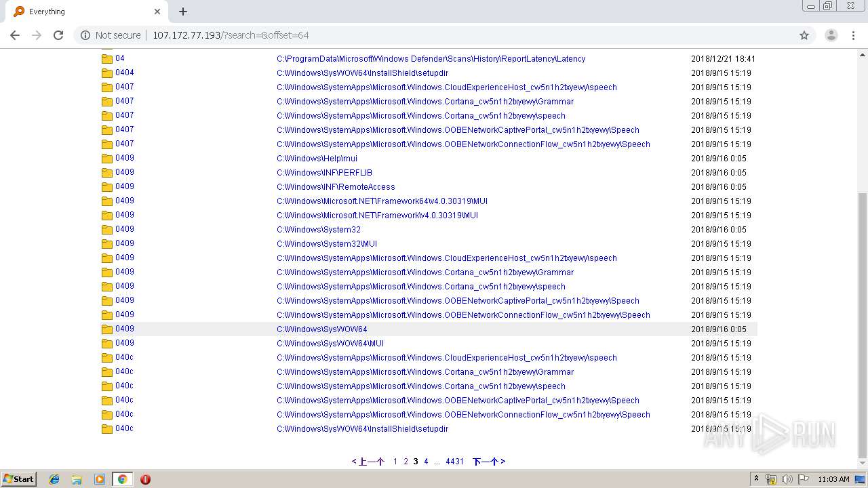Open the Windows Defender ReportLatency\Latency path
This screenshot has width=868, height=488.
click(431, 59)
